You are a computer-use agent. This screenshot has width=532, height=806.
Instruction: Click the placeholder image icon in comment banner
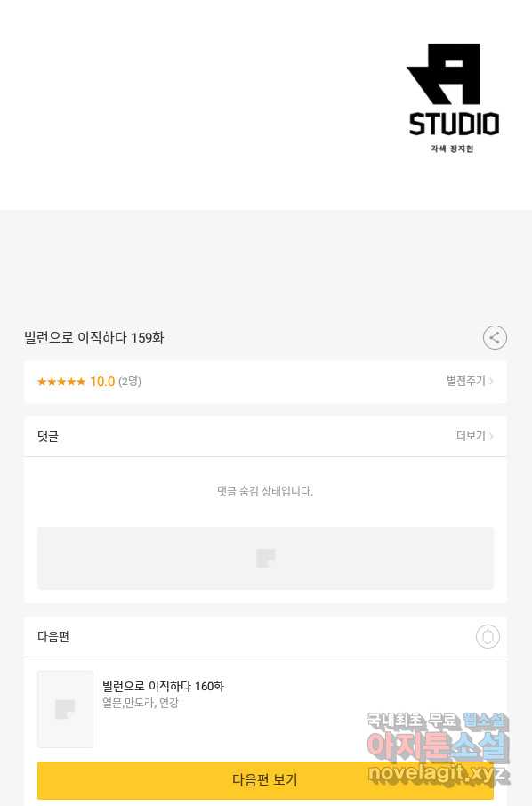click(x=266, y=558)
